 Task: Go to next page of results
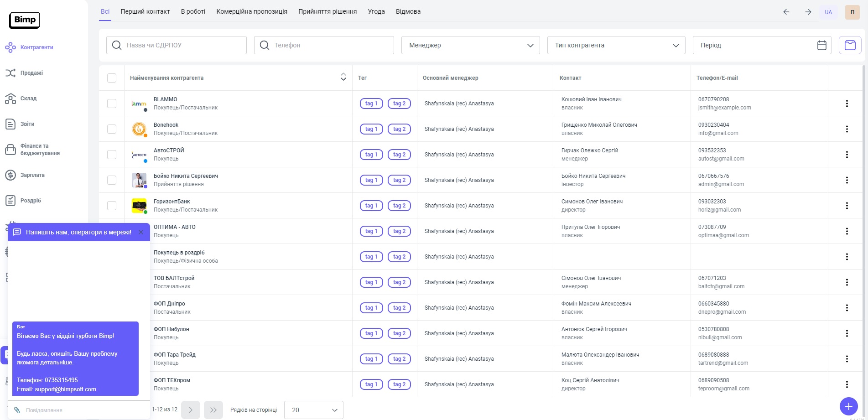[191, 410]
